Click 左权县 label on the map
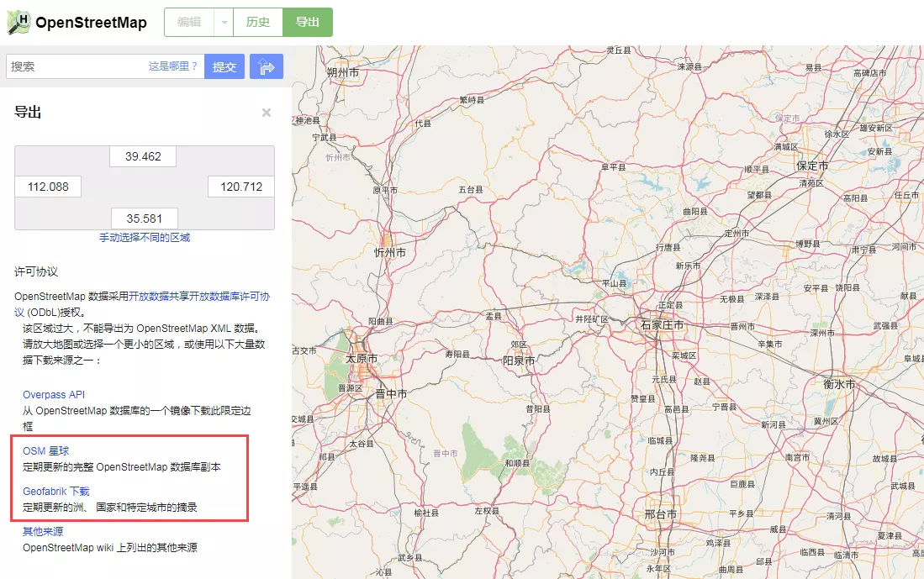Screen dimensions: 924x579 (488, 511)
